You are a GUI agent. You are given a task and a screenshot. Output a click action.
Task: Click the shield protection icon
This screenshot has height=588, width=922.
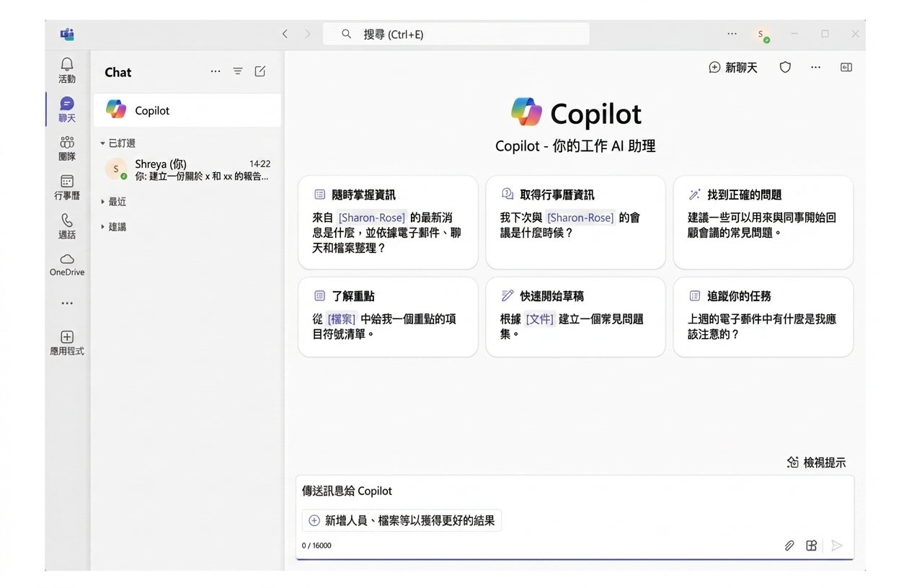(785, 67)
